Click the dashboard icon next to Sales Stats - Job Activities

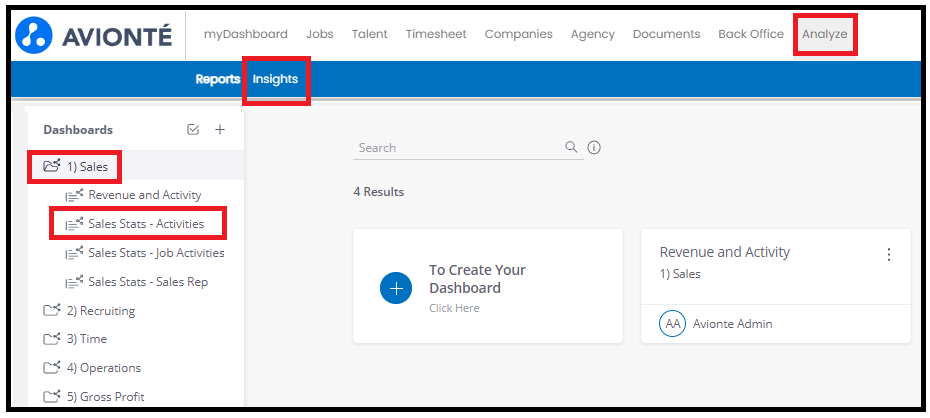click(74, 253)
